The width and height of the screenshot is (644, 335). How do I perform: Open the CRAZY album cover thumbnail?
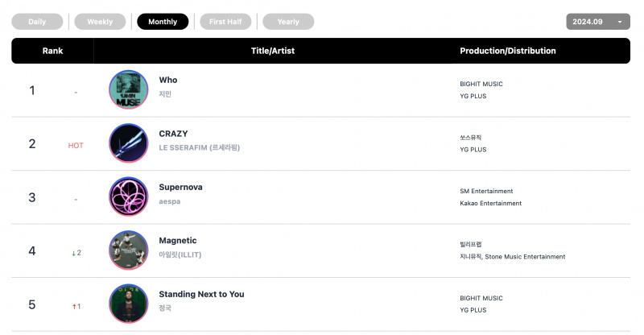pyautogui.click(x=129, y=143)
